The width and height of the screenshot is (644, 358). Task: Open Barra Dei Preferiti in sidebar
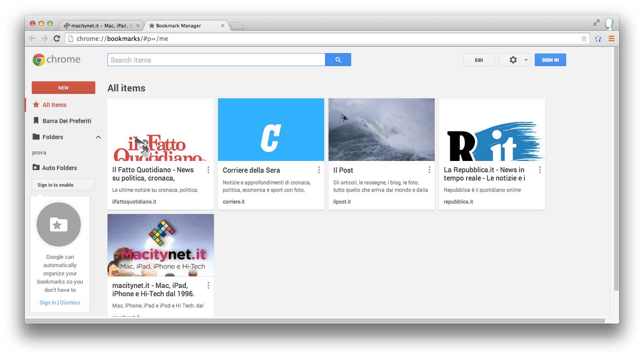67,121
